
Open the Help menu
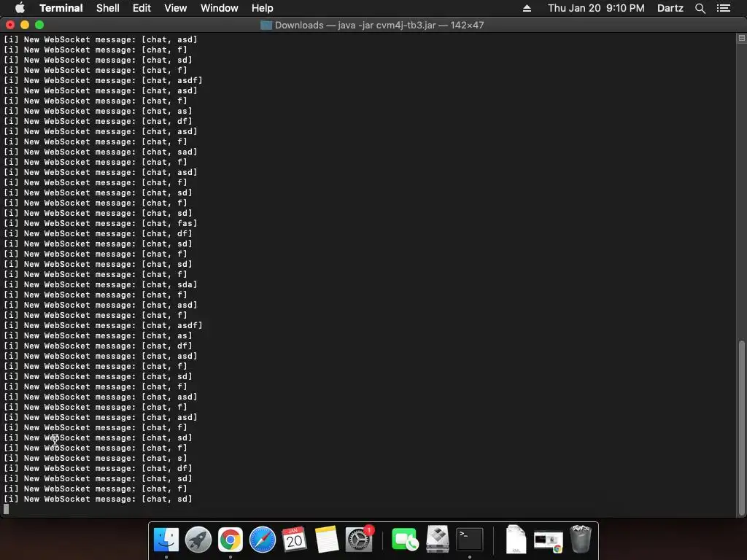coord(263,8)
